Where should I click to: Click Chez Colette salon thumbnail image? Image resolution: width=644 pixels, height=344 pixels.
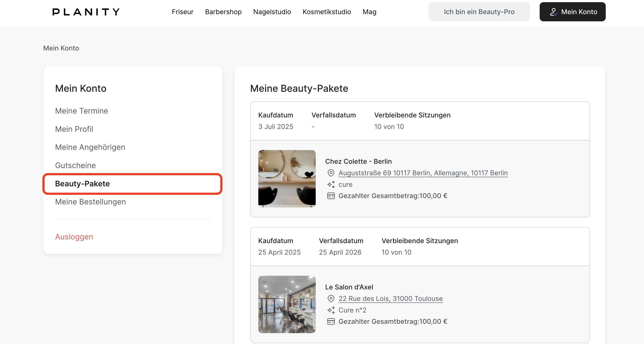(287, 179)
